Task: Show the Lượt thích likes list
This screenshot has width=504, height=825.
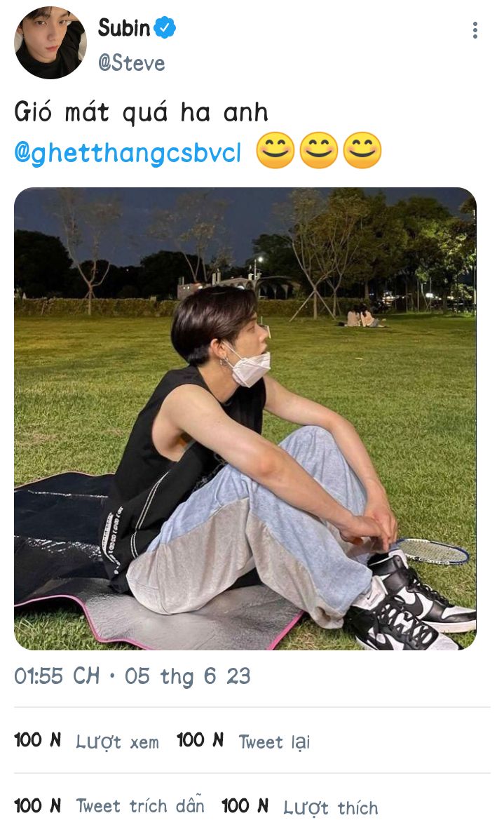Action: (x=331, y=807)
